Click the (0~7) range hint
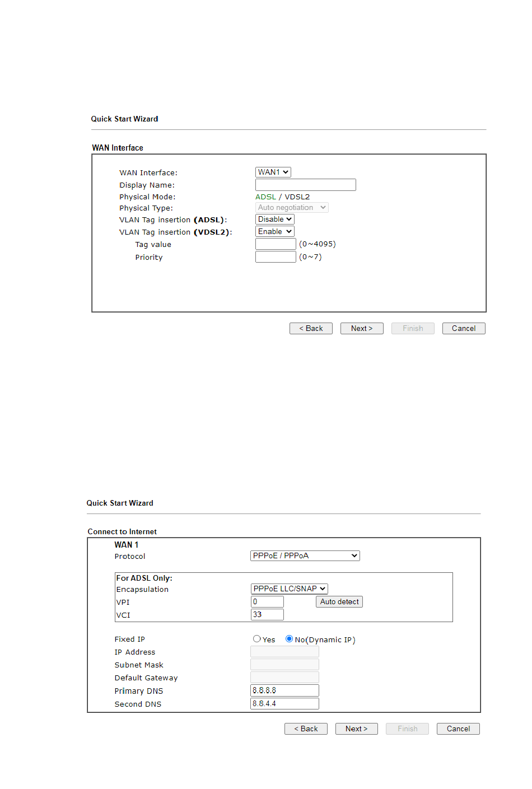 tap(310, 257)
